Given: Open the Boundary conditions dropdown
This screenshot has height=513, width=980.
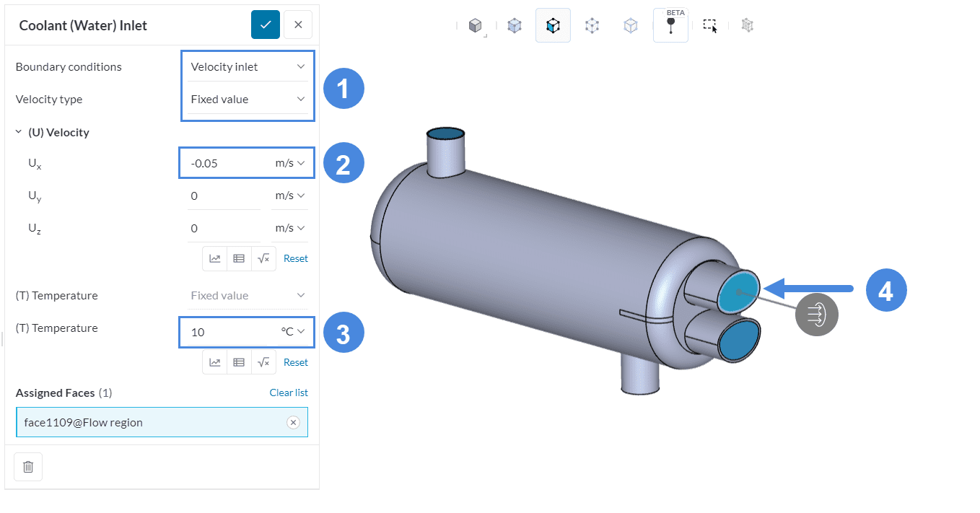Looking at the screenshot, I should 248,67.
